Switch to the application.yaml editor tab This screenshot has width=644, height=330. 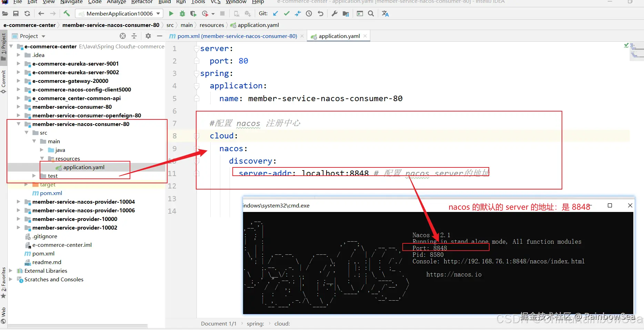(339, 36)
